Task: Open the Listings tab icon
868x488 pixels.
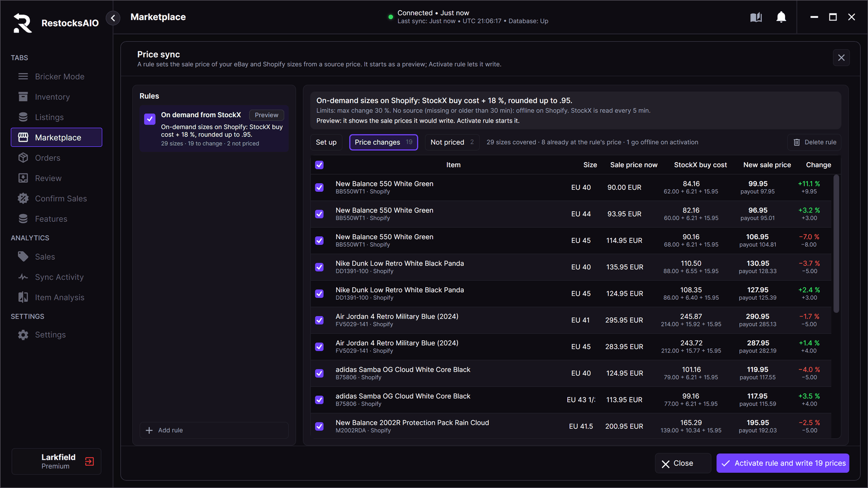Action: pyautogui.click(x=23, y=117)
